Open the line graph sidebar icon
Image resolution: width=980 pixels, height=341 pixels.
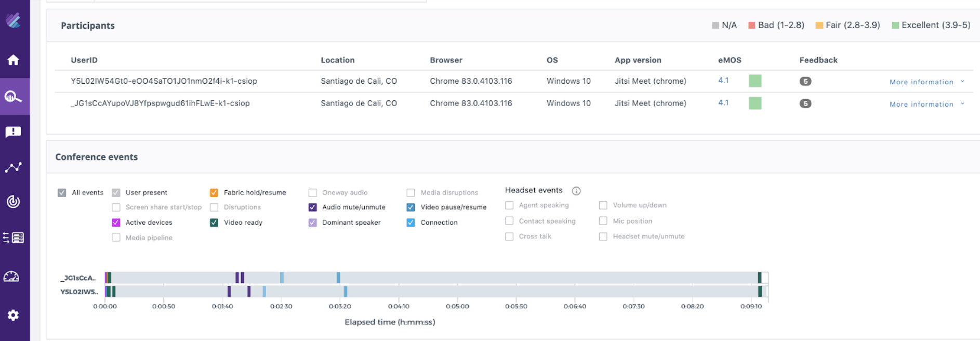point(14,167)
